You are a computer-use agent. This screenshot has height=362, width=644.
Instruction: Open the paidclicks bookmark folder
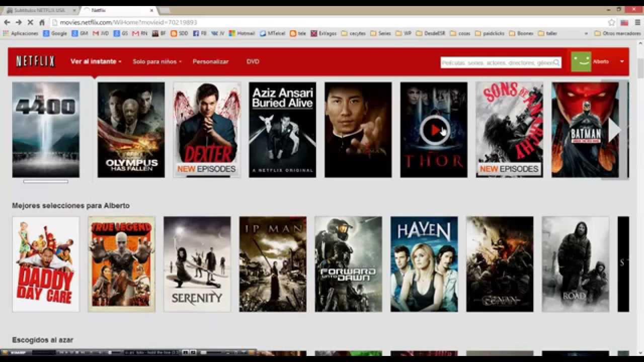coord(490,33)
